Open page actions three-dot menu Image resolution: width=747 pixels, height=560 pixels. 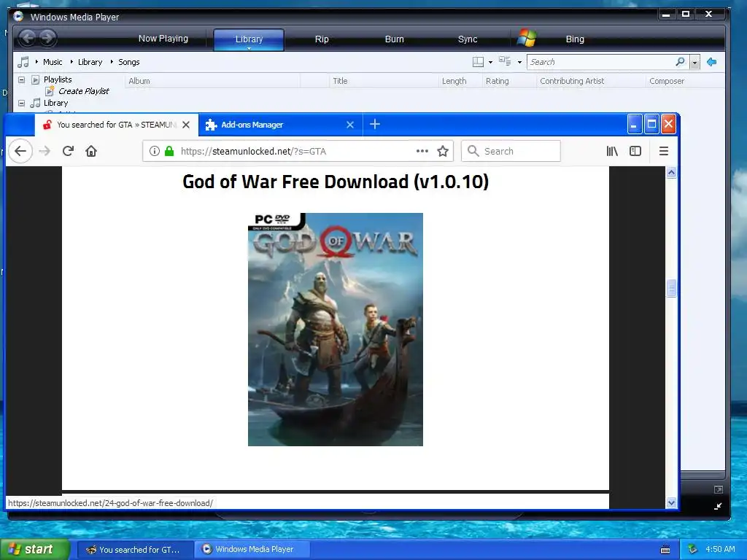click(422, 151)
